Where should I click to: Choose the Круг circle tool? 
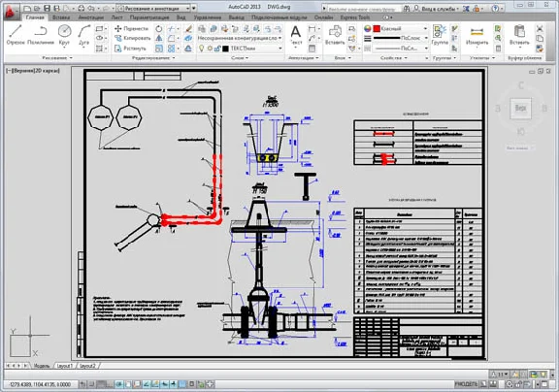point(64,35)
